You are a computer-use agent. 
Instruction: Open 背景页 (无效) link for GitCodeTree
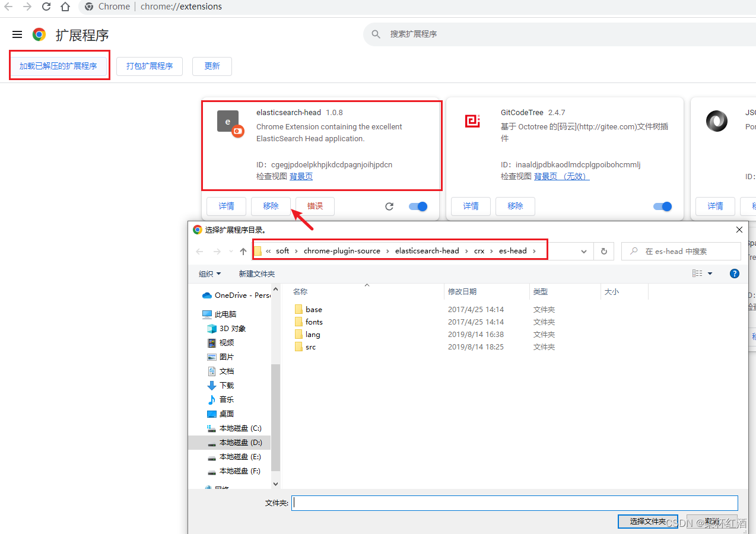[x=561, y=176]
